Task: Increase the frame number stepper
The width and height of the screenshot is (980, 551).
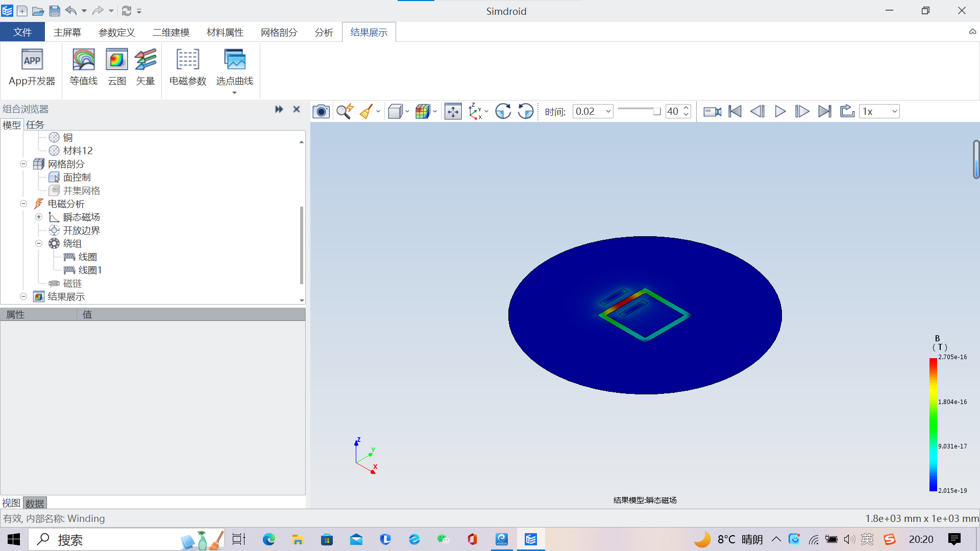Action: 686,108
